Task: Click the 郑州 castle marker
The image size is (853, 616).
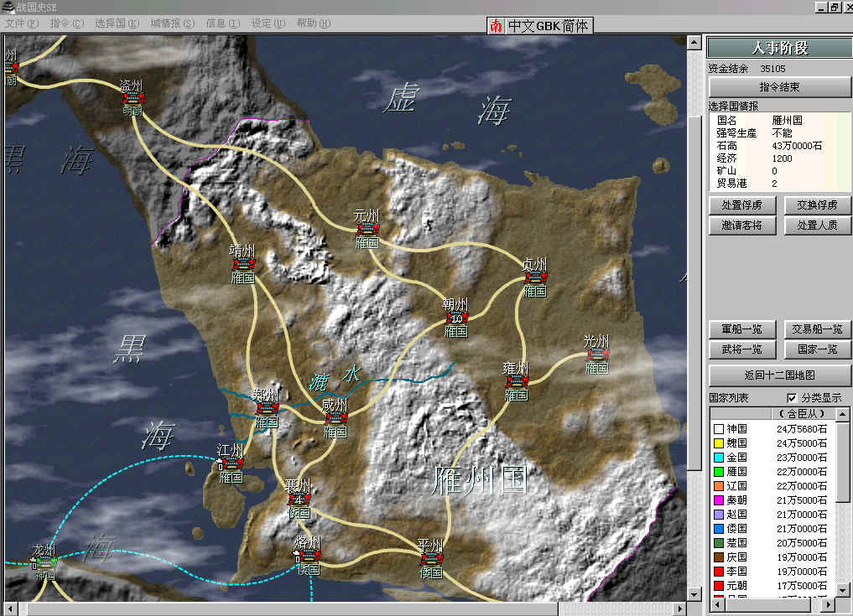Action: coord(267,408)
